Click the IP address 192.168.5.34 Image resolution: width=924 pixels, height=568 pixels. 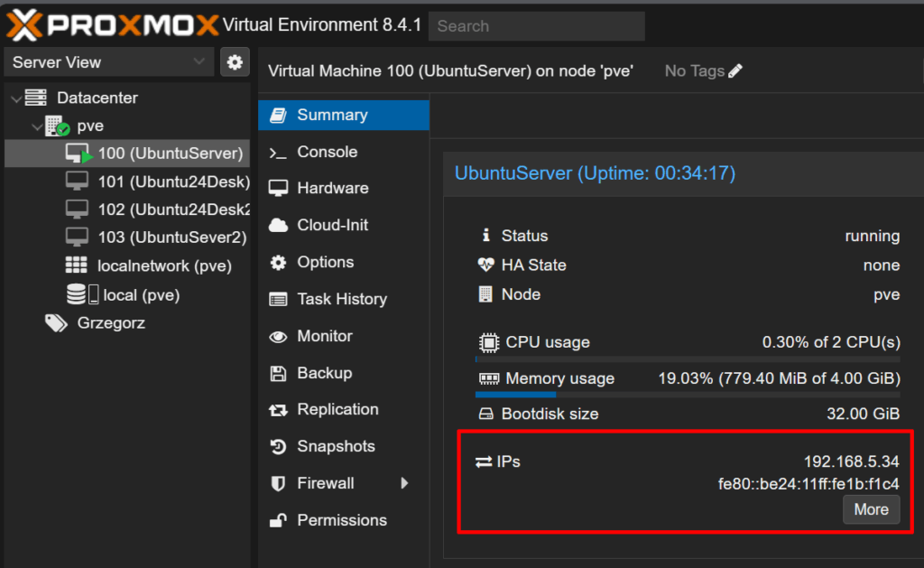click(852, 461)
